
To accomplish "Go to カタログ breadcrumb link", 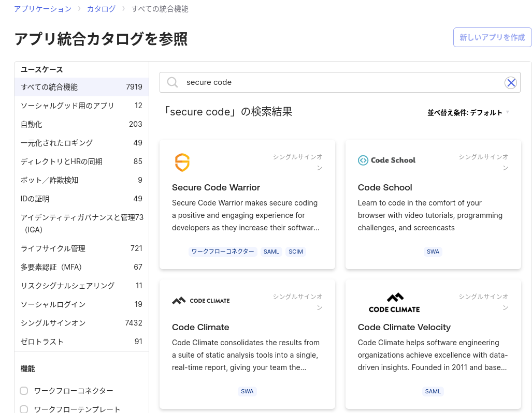I will tap(101, 9).
